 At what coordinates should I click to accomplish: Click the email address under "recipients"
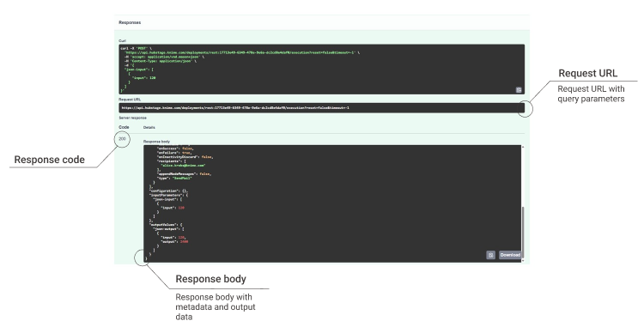click(183, 166)
